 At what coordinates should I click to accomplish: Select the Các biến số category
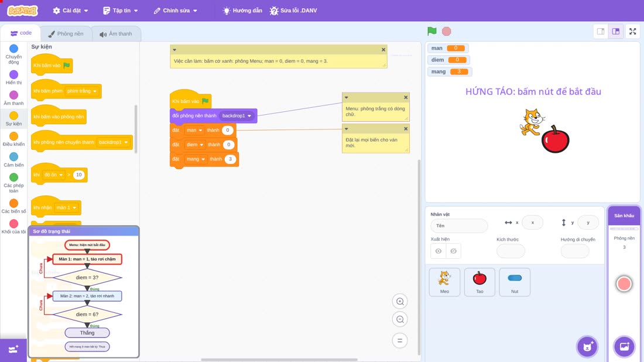coord(13,206)
